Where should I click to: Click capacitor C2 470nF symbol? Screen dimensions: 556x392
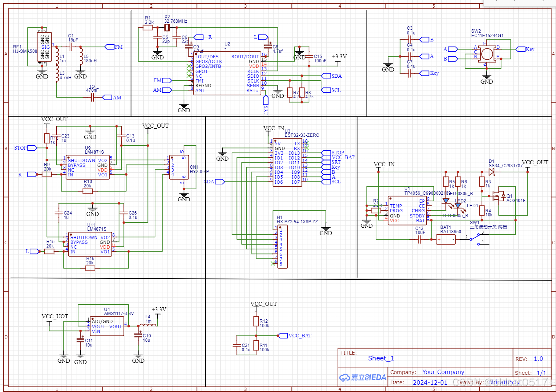[x=92, y=97]
